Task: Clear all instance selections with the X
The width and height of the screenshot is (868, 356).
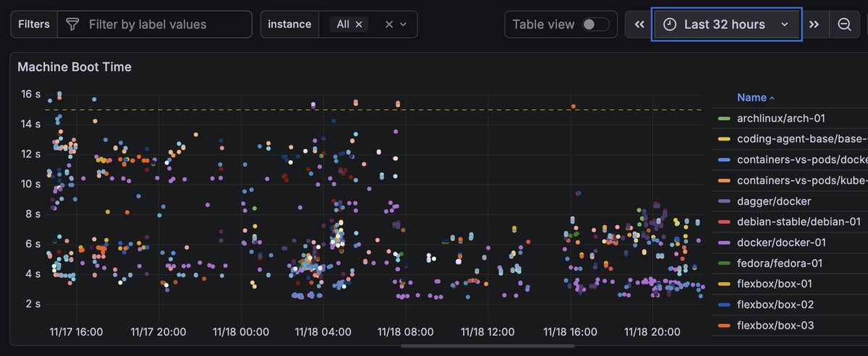Action: (389, 25)
